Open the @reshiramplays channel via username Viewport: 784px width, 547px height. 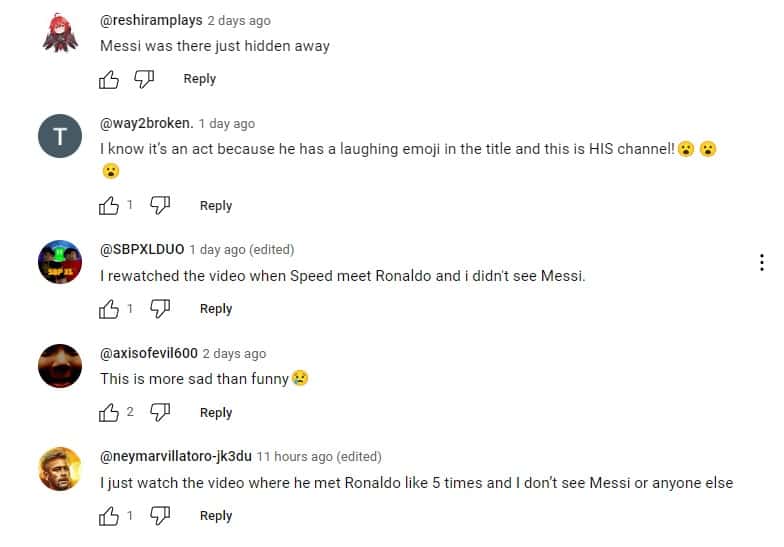click(x=151, y=20)
